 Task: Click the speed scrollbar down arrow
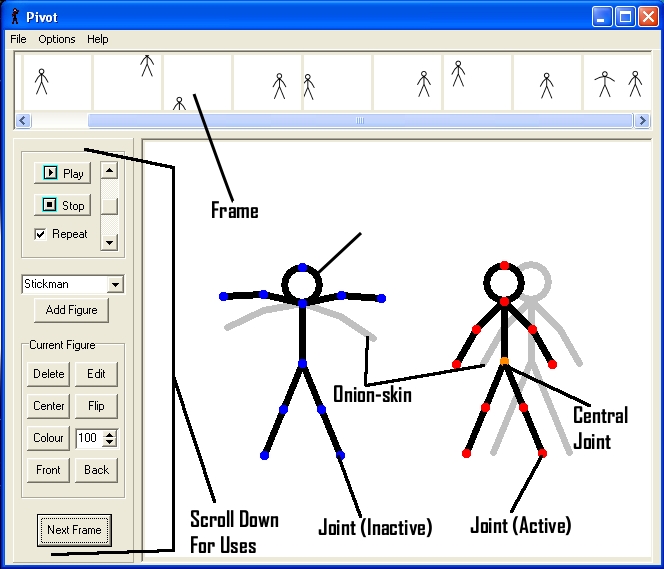click(x=109, y=243)
